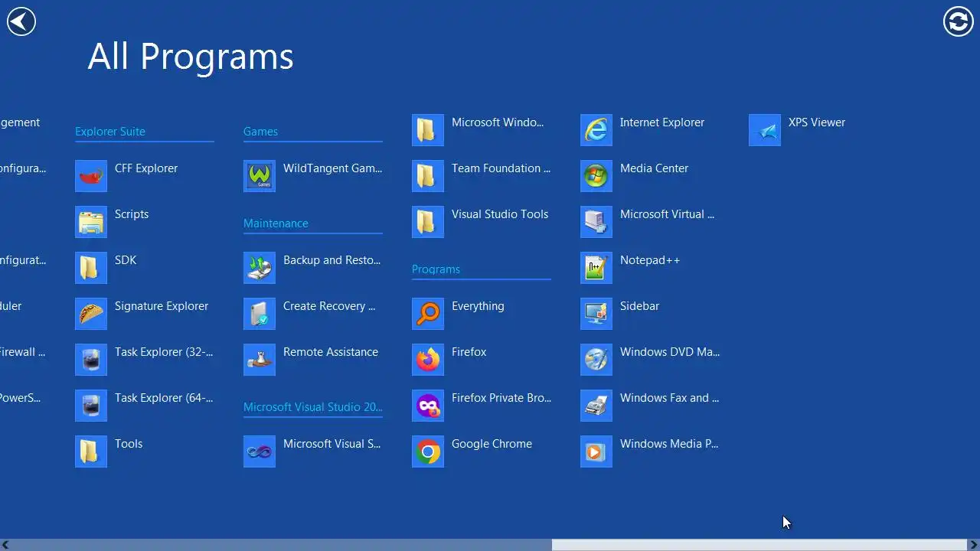This screenshot has width=980, height=551.
Task: Click the CFF Explorer label
Action: [x=146, y=168]
